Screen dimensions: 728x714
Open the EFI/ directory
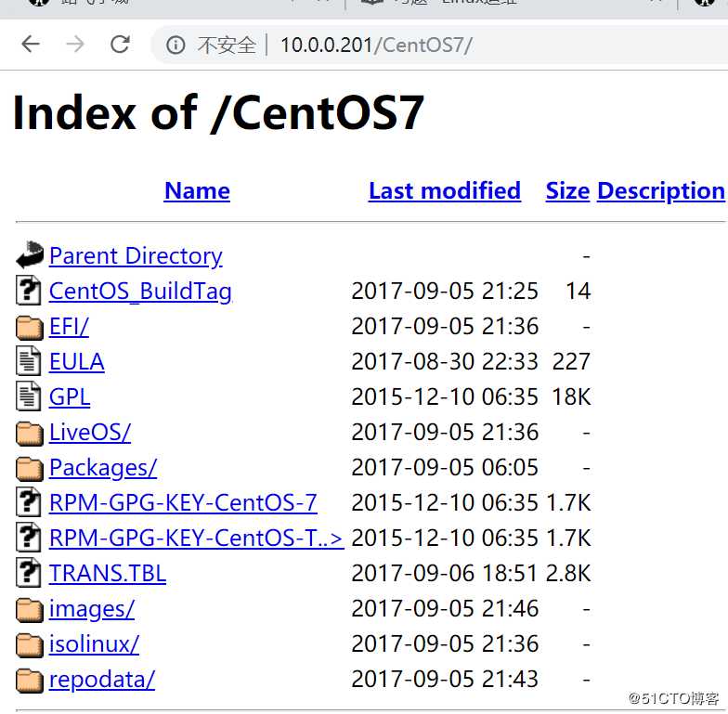(69, 327)
